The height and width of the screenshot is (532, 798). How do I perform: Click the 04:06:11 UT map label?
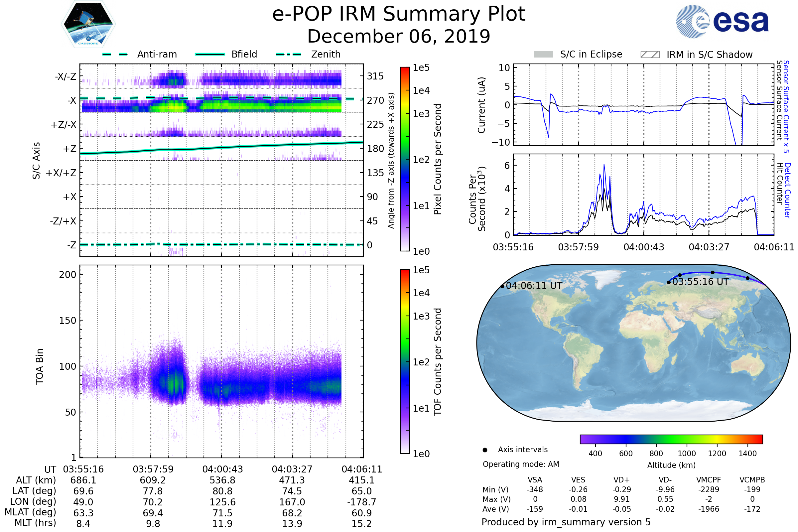click(x=534, y=286)
